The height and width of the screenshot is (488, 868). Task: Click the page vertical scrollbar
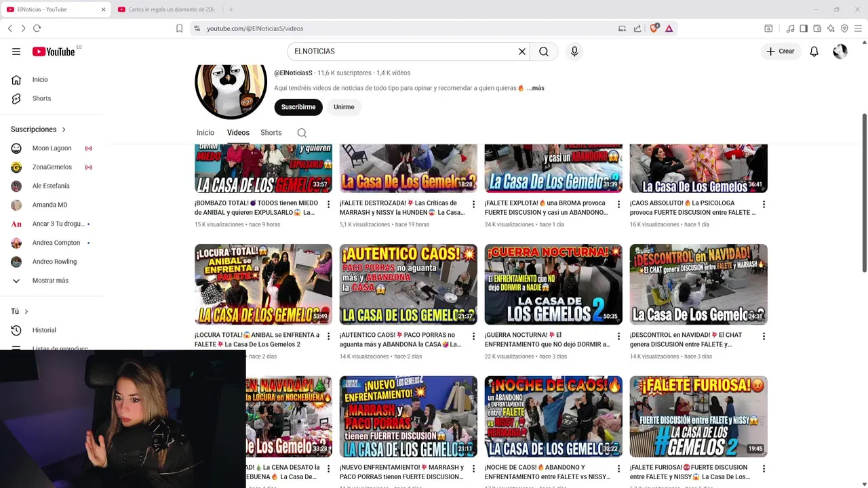(864, 193)
